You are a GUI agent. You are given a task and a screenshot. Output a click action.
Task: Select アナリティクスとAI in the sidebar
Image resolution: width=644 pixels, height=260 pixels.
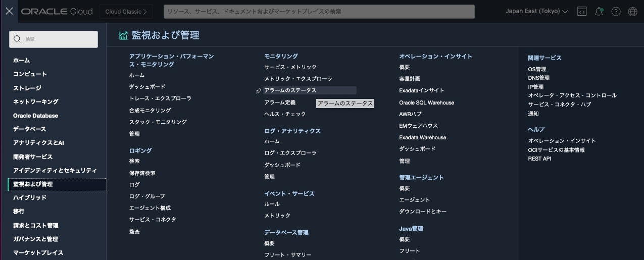38,143
